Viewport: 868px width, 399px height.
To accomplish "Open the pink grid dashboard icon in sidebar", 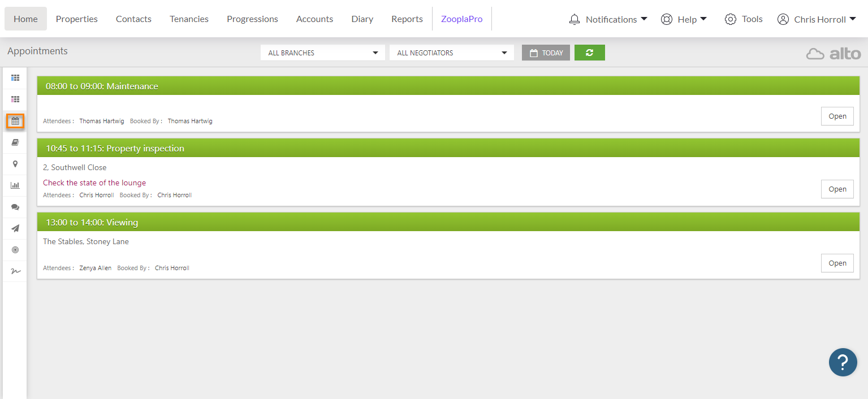I will [15, 99].
